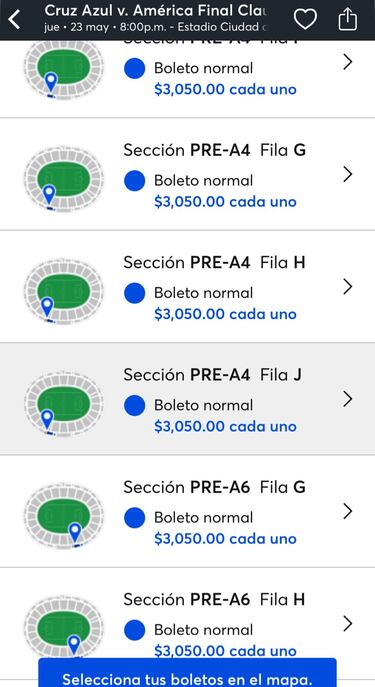Tap 'Selecciona tus boletos en el mapa' banner

(x=188, y=673)
